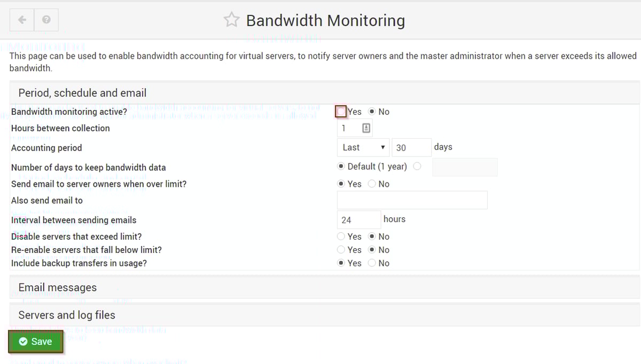
Task: Click the Save button
Action: click(x=35, y=341)
